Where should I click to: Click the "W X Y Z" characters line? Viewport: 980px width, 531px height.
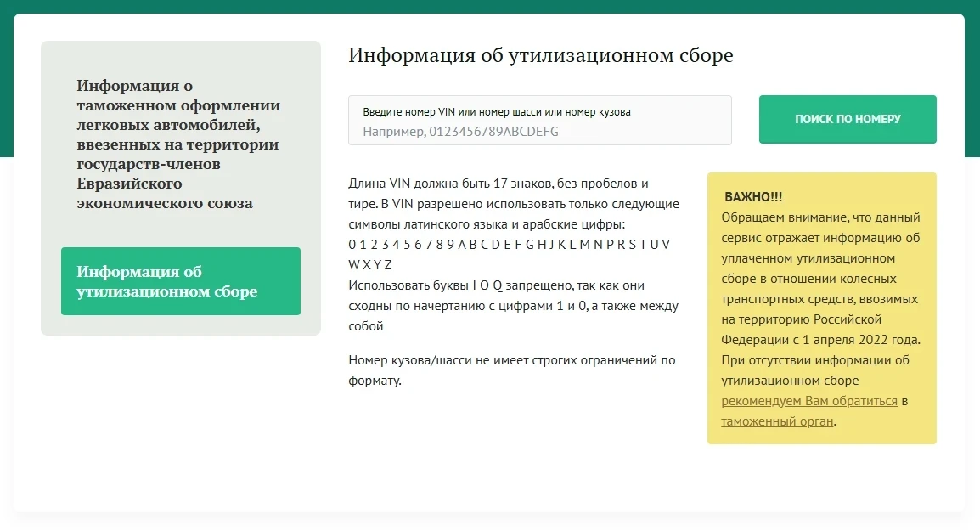click(x=370, y=265)
